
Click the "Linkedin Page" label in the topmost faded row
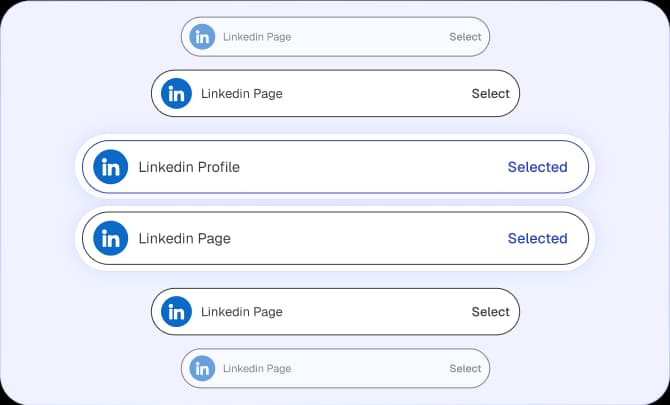tap(257, 37)
